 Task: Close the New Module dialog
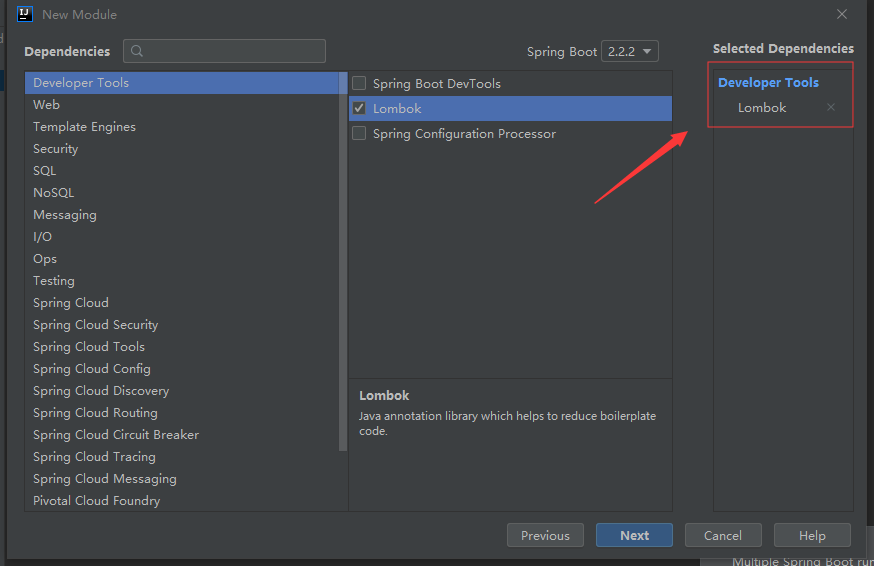[x=842, y=14]
